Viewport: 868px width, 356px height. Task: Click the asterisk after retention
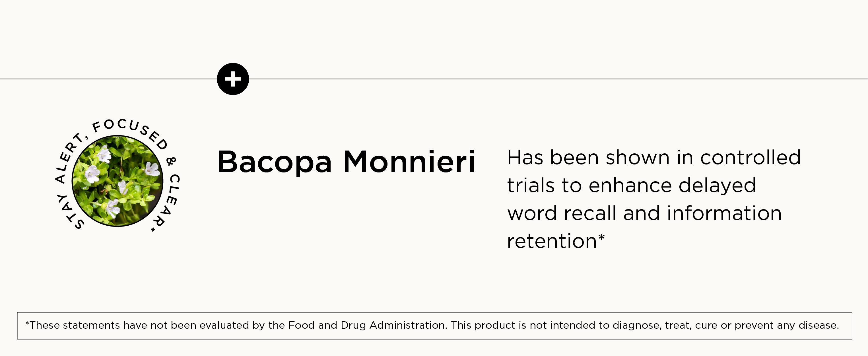click(x=601, y=237)
